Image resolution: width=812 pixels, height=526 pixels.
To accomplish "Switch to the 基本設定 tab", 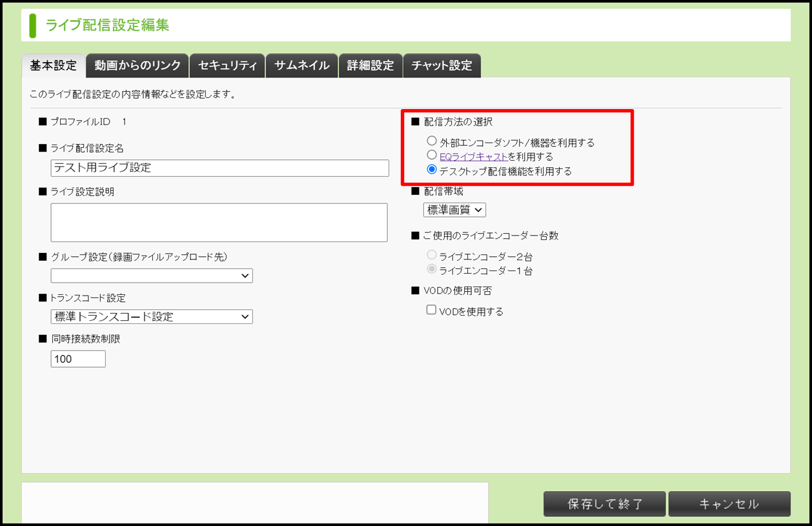I will (53, 66).
